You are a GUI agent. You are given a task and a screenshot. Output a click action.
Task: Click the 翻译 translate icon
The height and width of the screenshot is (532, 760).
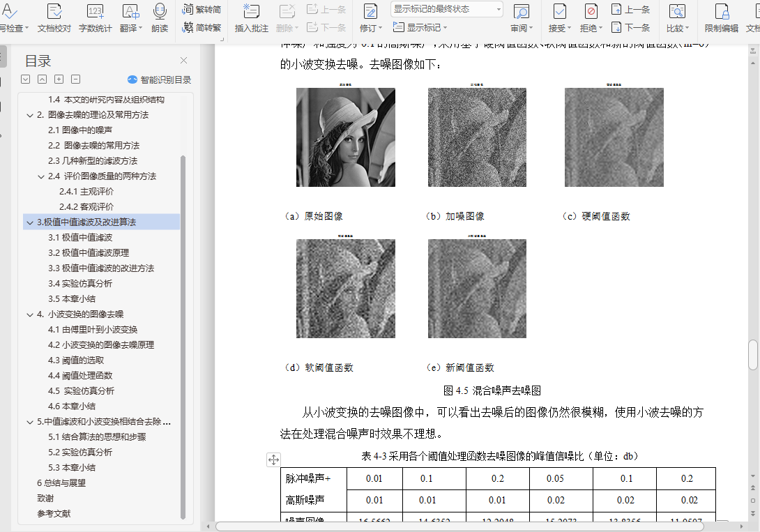tap(130, 12)
